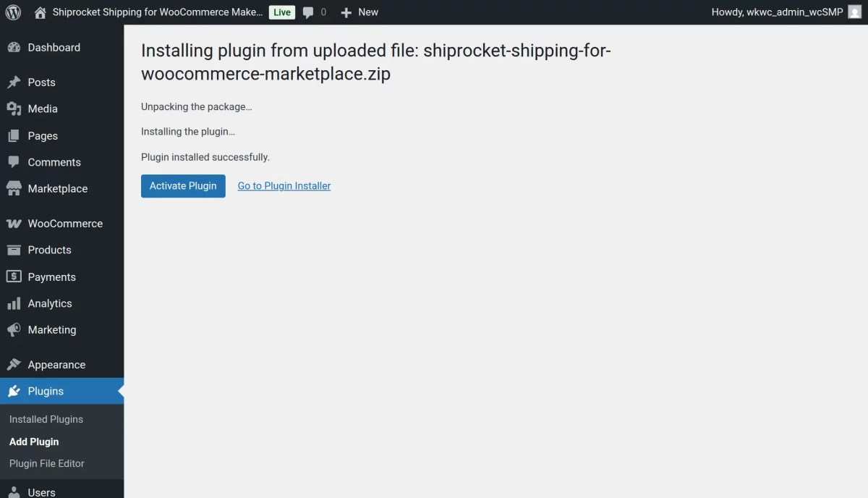Click the Installing plugin from uploaded file heading
Screen dimensions: 868x498
point(376,62)
